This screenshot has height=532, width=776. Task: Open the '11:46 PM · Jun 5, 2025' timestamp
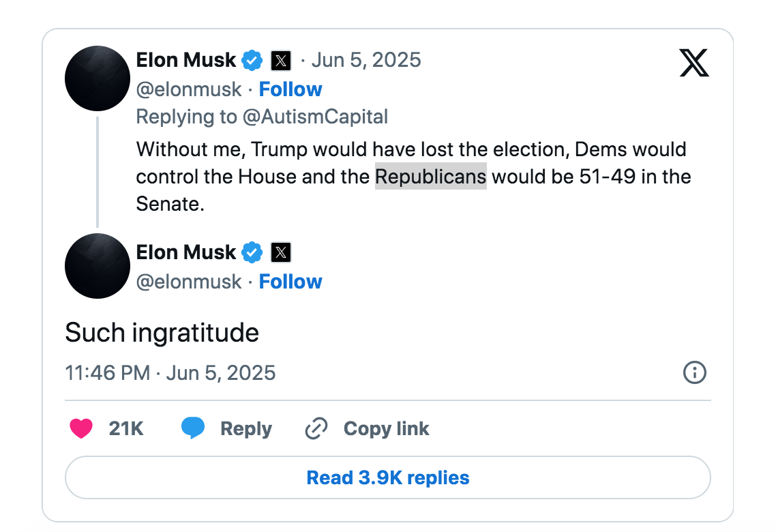(x=170, y=373)
